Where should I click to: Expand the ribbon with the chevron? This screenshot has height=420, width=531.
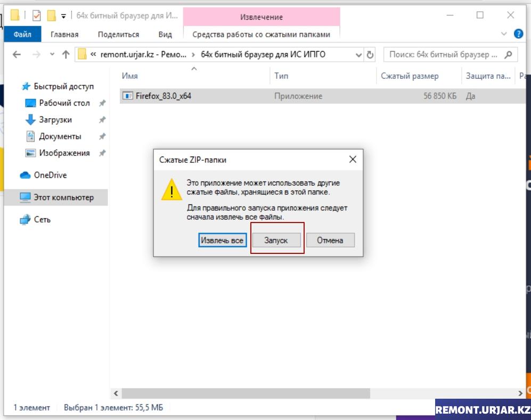click(x=504, y=34)
